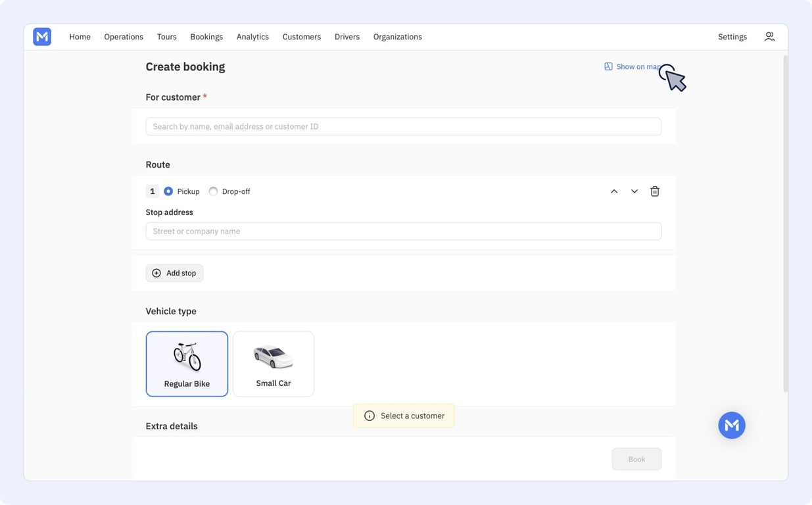Click the info icon in Select a customer notice

(x=370, y=416)
